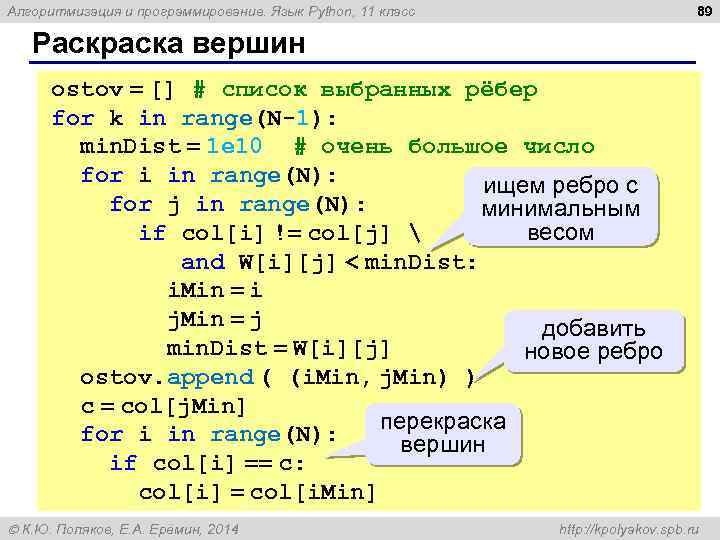
Task: Click the comment 'список выбранных рёбер'
Action: point(379,90)
